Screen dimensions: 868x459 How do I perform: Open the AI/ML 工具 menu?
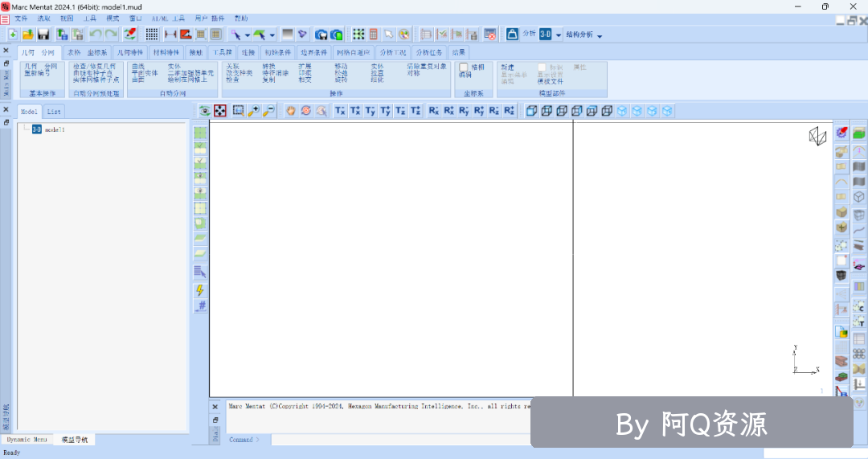tap(168, 18)
